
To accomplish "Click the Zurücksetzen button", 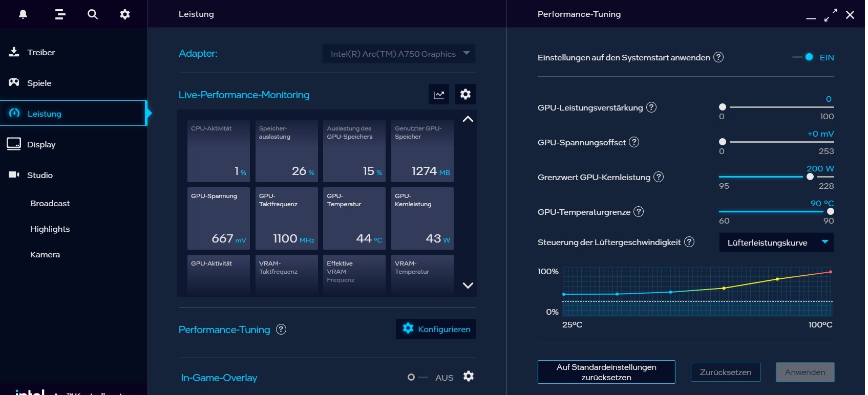I will (726, 372).
